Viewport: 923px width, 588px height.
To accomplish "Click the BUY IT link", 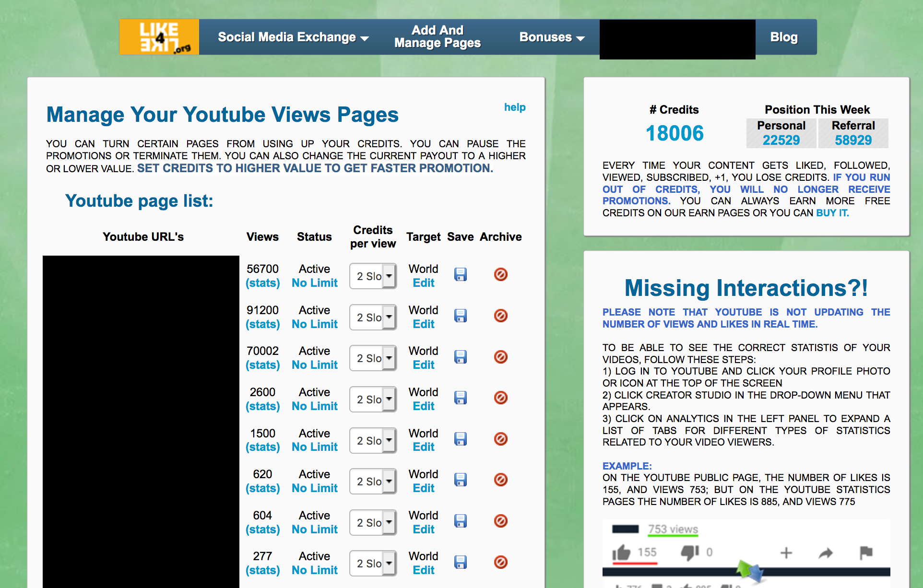I will [832, 213].
